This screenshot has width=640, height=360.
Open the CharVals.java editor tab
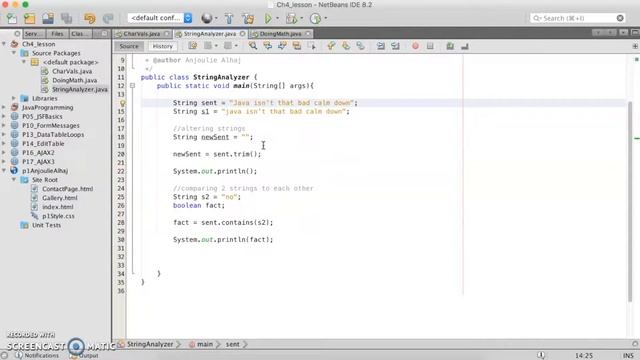[x=141, y=33]
